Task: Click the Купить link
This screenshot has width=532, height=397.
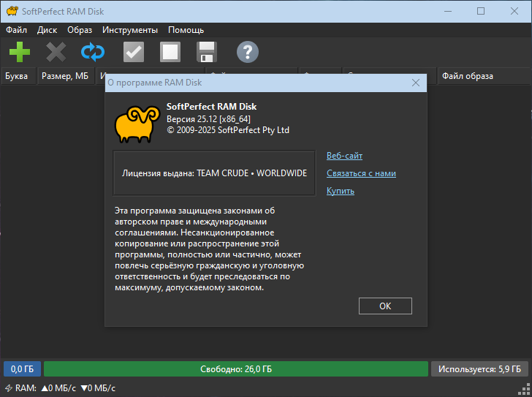Action: [340, 191]
